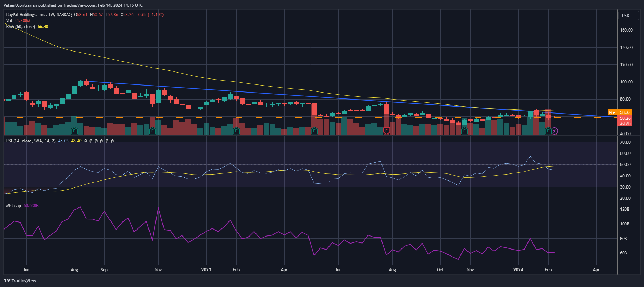
Task: Select the PayPal Holdings, Inc. symbol legend
Action: tap(39, 15)
